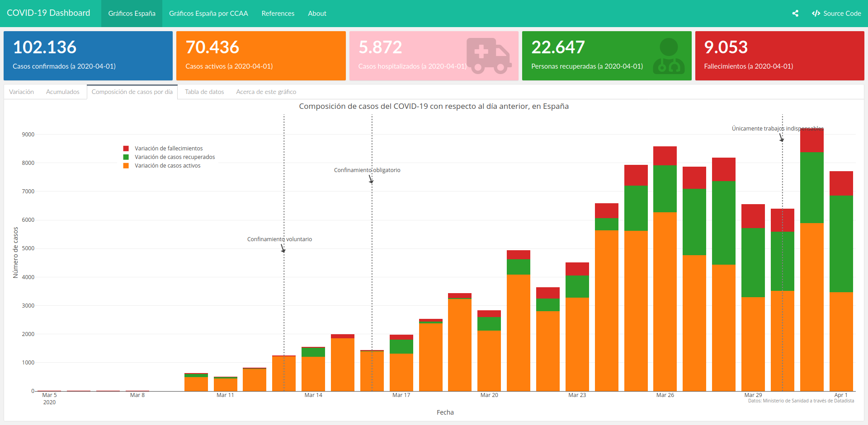Image resolution: width=868 pixels, height=425 pixels.
Task: Click the Confinamiento obligatorio annotation
Action: [367, 170]
